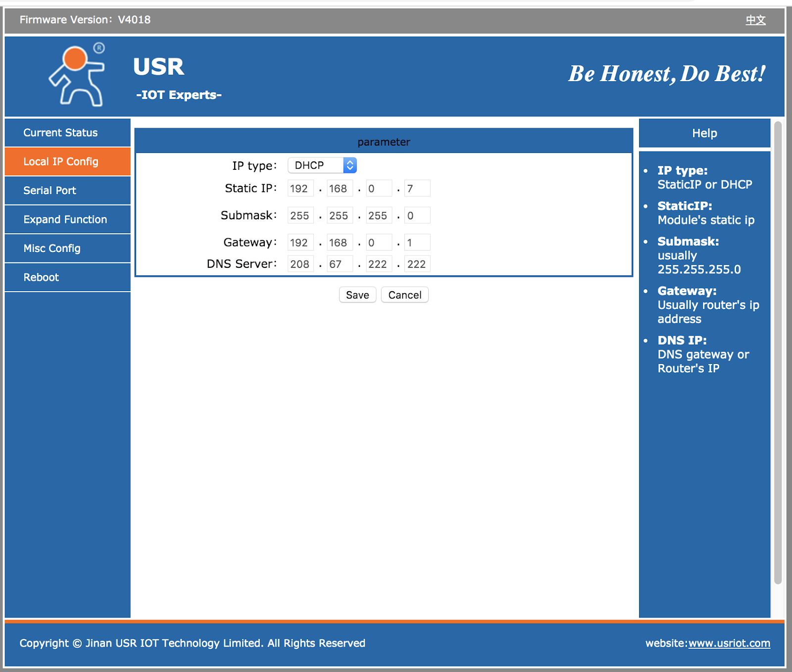Click 'DNS IP:' help entry heading
The image size is (792, 672).
click(682, 340)
